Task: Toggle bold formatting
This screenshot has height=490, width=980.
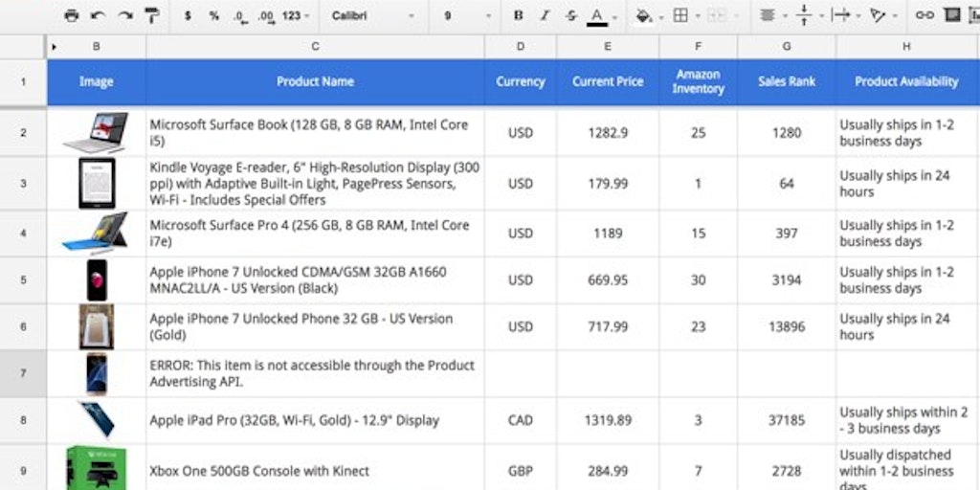Action: (518, 15)
